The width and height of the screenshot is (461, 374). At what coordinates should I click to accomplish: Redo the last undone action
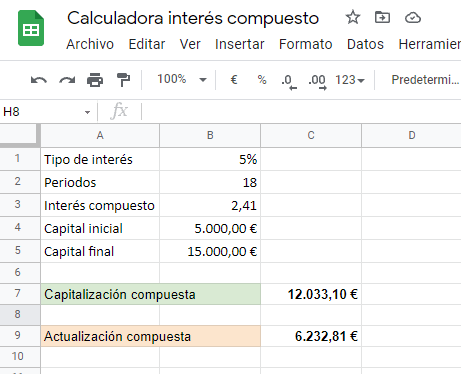point(67,80)
